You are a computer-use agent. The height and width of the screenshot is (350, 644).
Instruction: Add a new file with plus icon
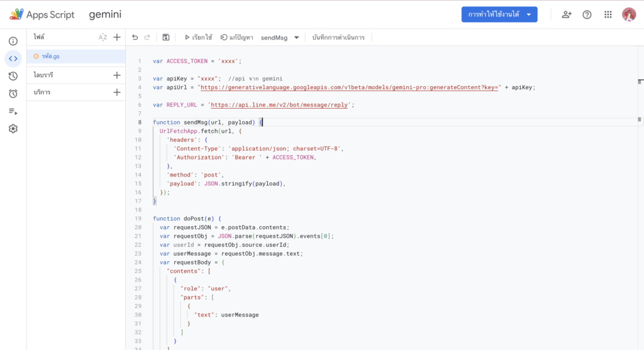[x=117, y=37]
